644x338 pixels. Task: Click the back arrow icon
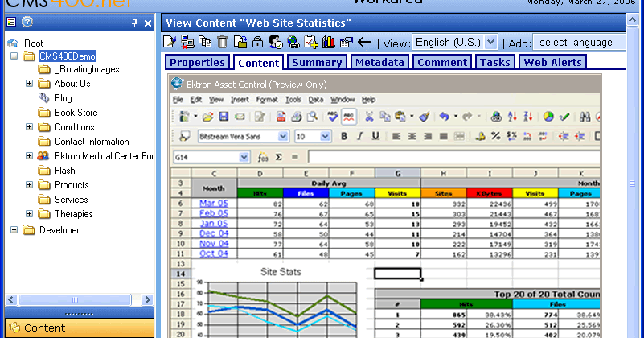[x=364, y=42]
